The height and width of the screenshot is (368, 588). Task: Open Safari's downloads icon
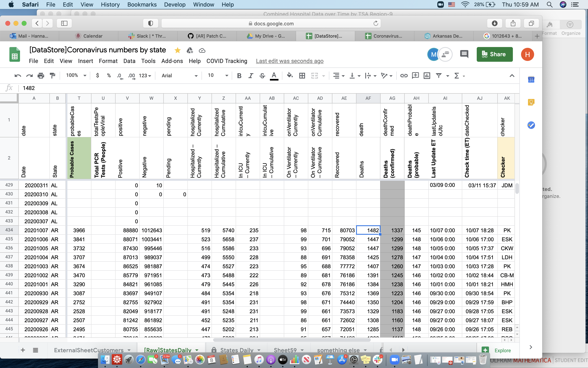(494, 23)
